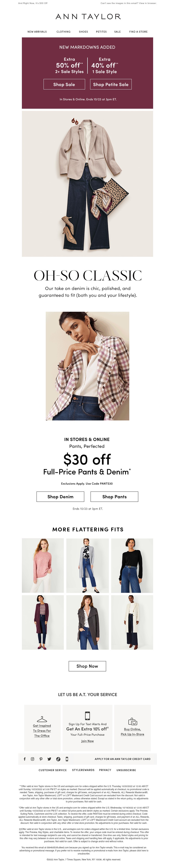Open the Pinterest icon link
Screen dimensions: 175x868
[41, 759]
